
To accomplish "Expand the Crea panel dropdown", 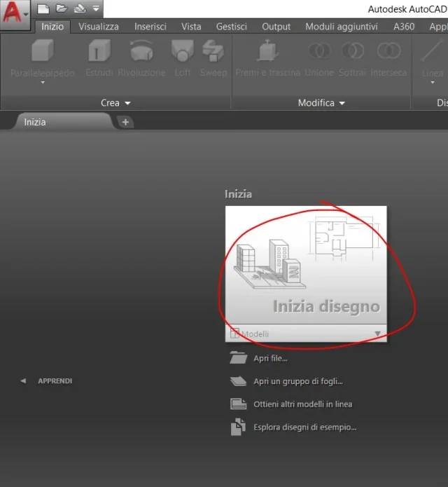I will click(x=115, y=103).
